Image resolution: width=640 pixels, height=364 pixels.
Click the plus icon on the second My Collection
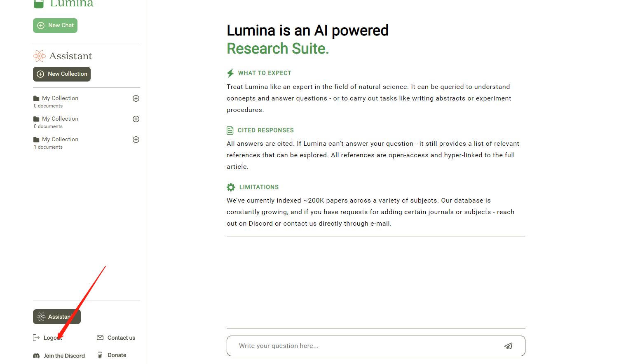pos(136,119)
